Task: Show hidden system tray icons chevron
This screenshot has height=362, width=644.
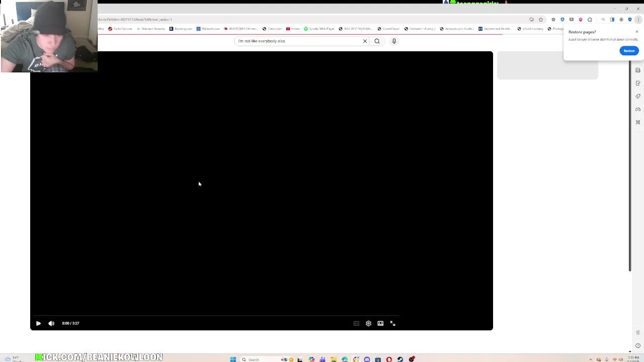Action: (x=591, y=359)
